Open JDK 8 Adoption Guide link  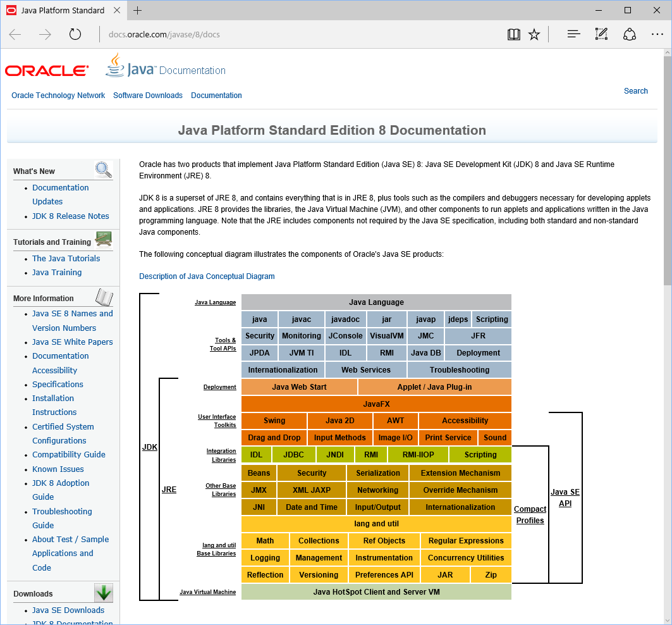(x=61, y=490)
